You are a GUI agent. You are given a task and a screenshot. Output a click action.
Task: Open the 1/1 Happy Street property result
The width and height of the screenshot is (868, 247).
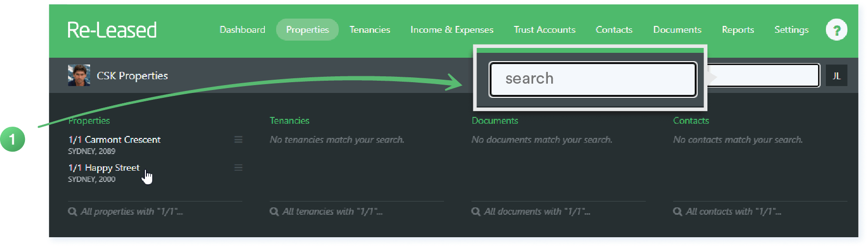pos(104,168)
